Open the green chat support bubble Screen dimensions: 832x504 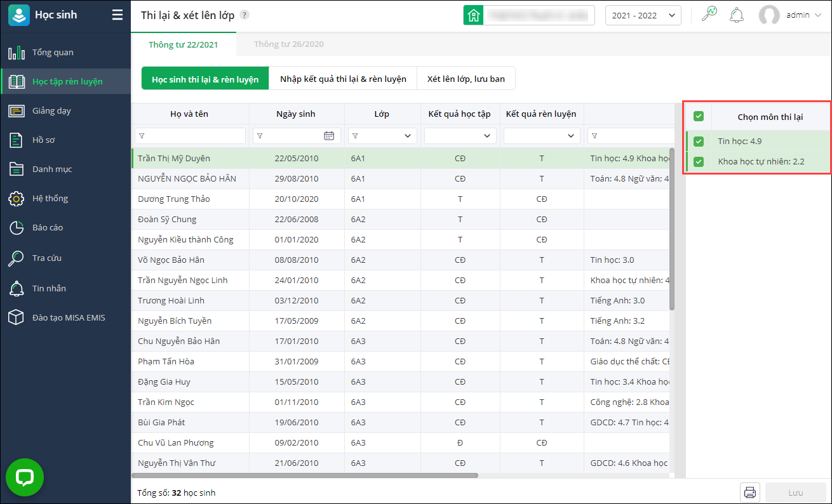click(x=25, y=477)
